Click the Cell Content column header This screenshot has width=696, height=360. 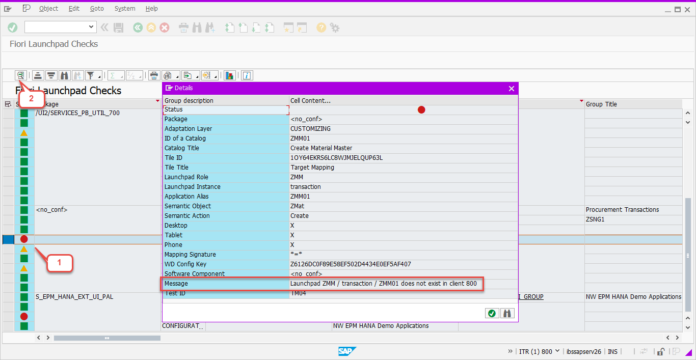(x=403, y=101)
